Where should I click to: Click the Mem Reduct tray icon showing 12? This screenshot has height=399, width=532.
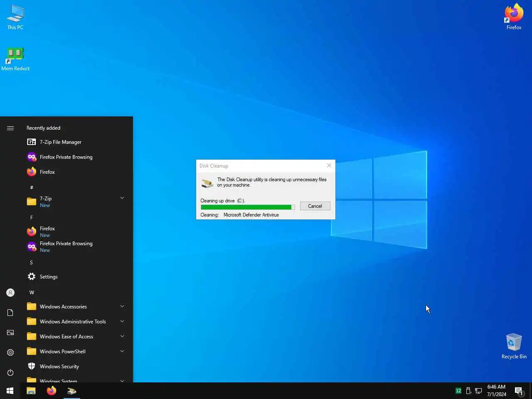pyautogui.click(x=458, y=391)
